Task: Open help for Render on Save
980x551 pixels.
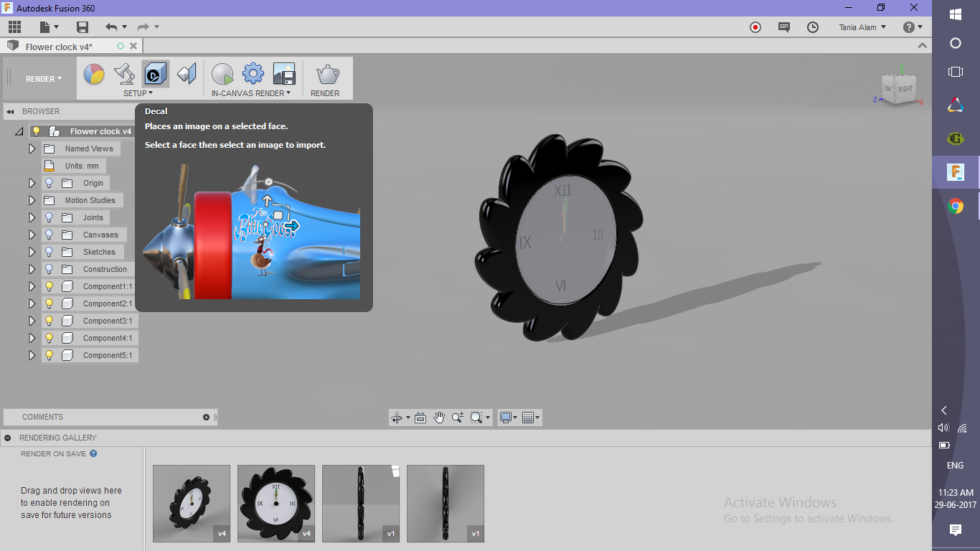Action: pyautogui.click(x=93, y=453)
